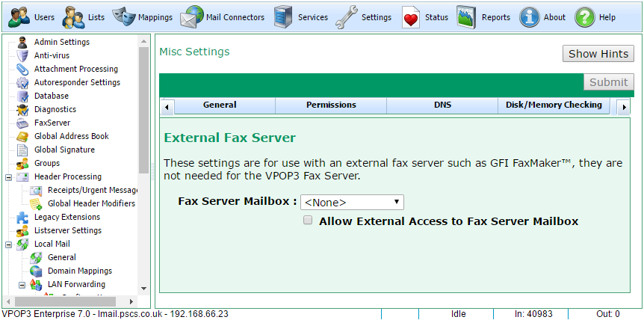644x320 pixels.
Task: Open Mail Connectors globe envelope icon
Action: (x=192, y=17)
